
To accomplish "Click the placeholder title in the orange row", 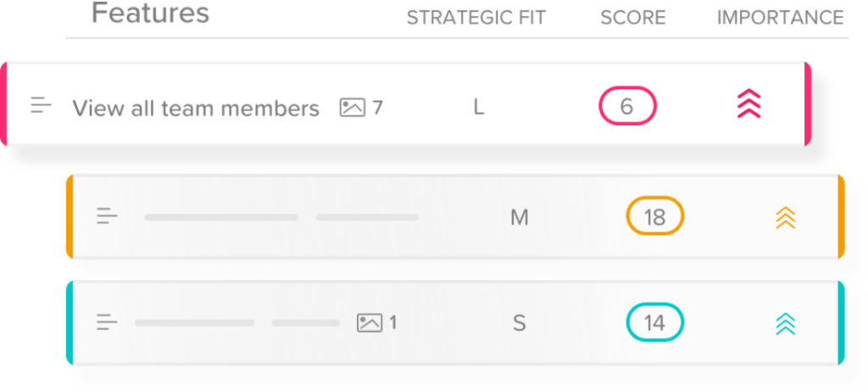I will click(221, 217).
